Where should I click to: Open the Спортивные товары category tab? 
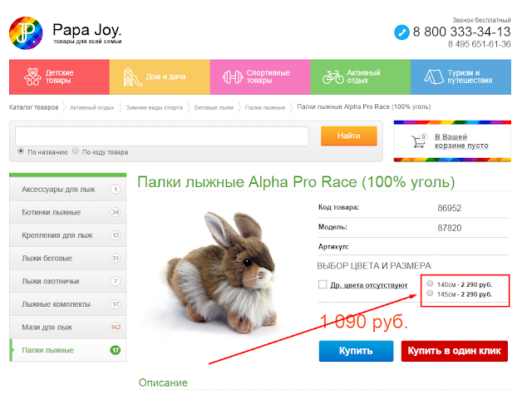[x=260, y=77]
